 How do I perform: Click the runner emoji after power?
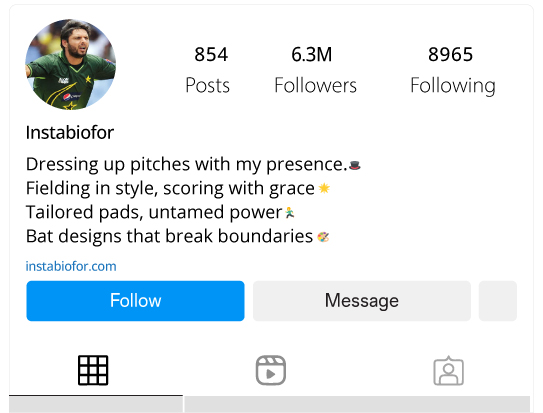tap(290, 213)
